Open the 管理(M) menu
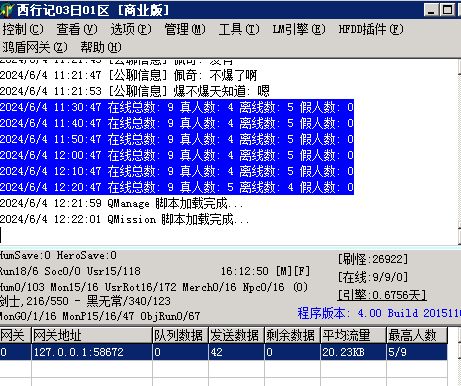The width and height of the screenshot is (461, 386). (x=185, y=29)
